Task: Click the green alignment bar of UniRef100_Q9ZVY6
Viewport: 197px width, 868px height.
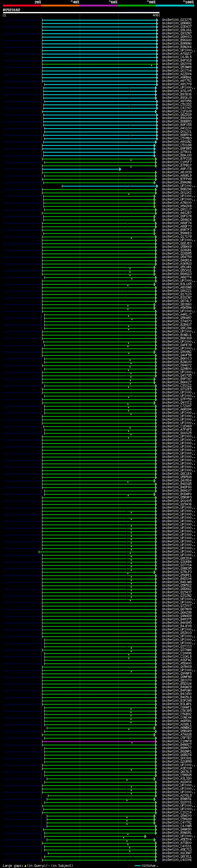Action: 100,64
